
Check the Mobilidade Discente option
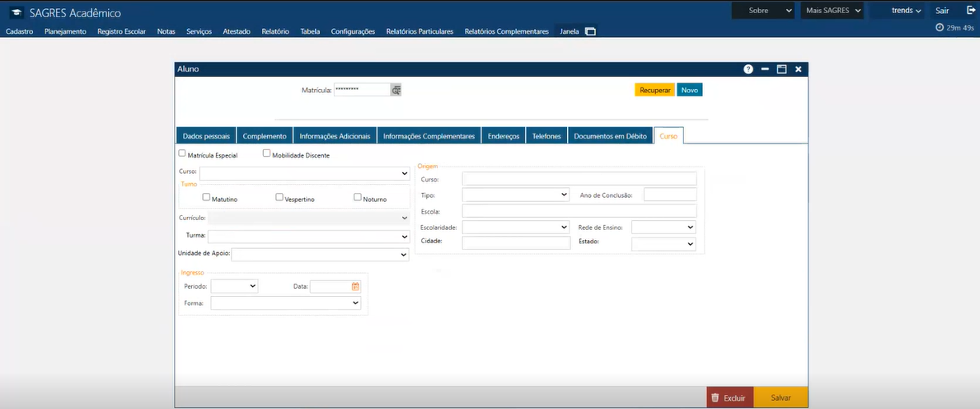tap(266, 153)
